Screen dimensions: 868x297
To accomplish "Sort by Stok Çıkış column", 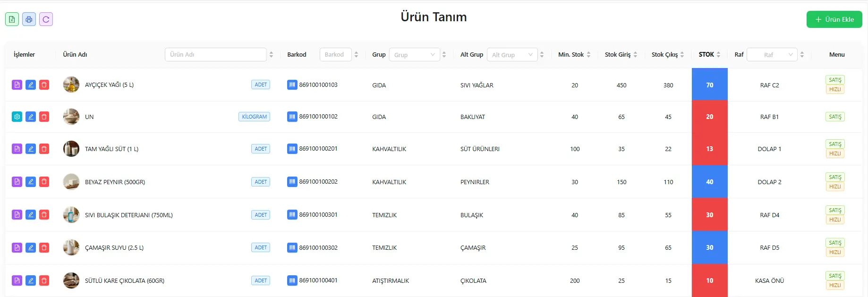I will 682,55.
